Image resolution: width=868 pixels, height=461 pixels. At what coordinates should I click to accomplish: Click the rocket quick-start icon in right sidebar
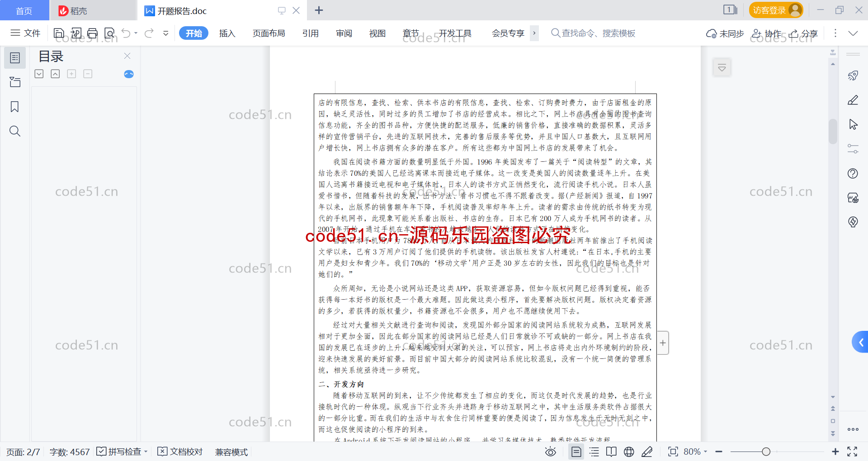point(853,75)
